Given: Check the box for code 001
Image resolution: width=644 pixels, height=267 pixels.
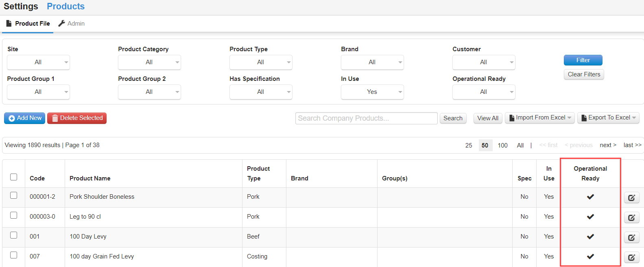Looking at the screenshot, I should [14, 235].
